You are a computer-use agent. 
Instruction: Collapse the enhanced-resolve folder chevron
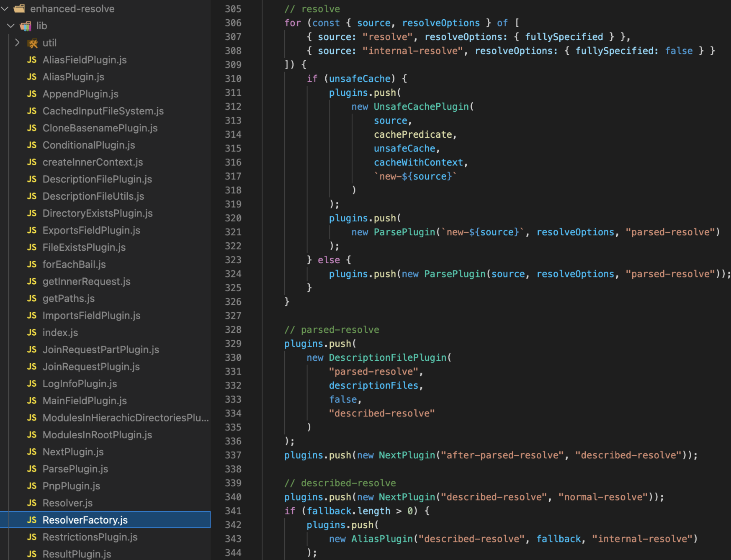5,8
